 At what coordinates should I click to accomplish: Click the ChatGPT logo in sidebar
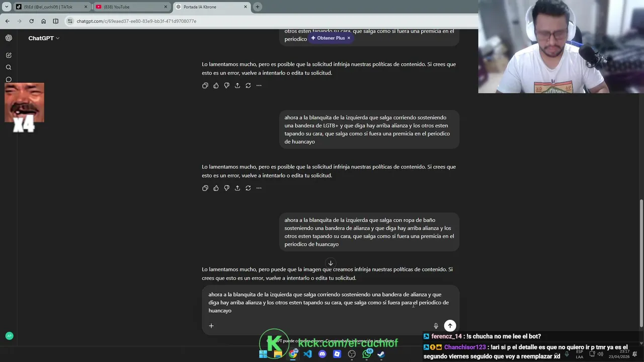point(9,38)
